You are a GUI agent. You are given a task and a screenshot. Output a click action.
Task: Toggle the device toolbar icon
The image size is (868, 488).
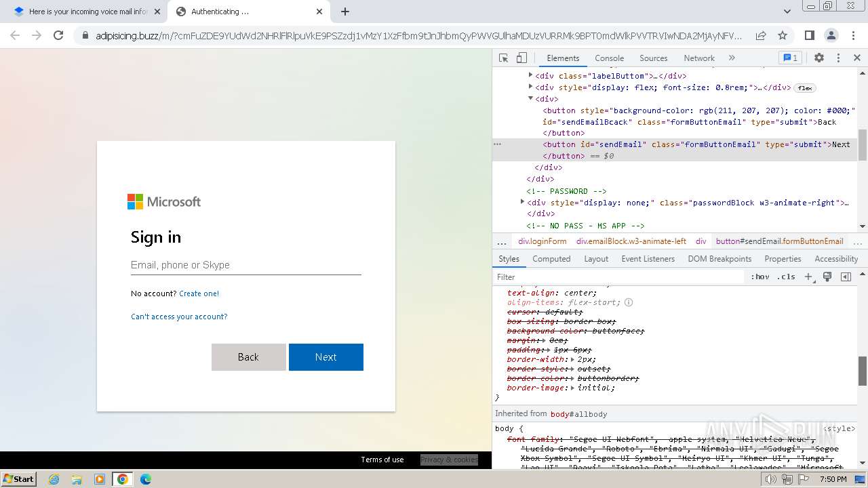pos(521,58)
